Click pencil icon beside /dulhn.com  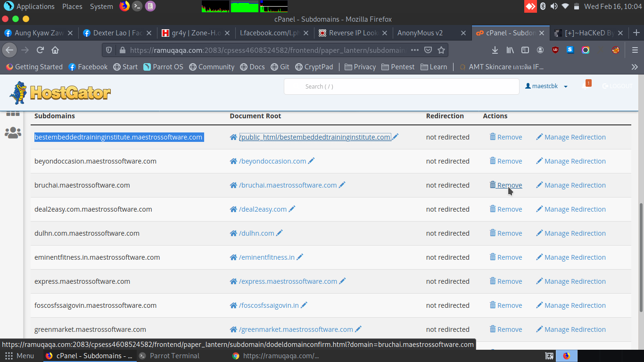pos(280,233)
